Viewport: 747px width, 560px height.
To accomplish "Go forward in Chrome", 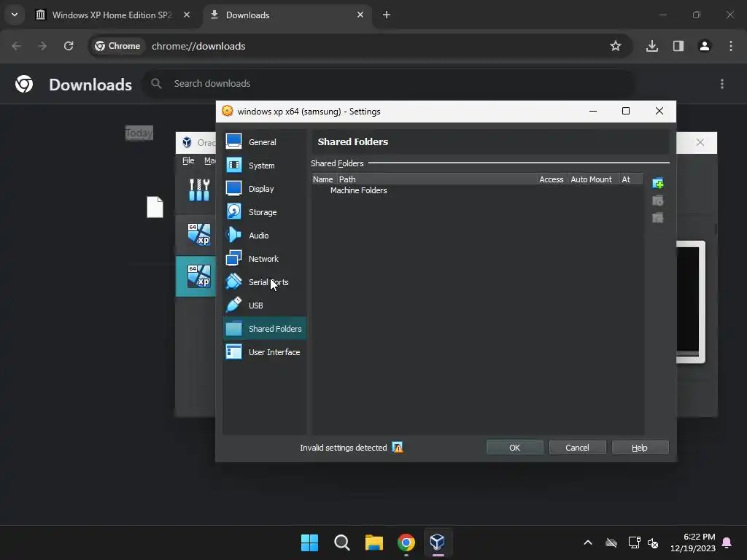I will click(x=42, y=46).
